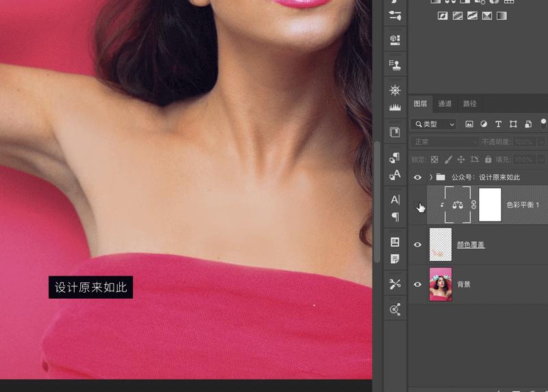Open the Clone Source stamp panel icon
Image resolution: width=548 pixels, height=392 pixels.
coord(395,65)
